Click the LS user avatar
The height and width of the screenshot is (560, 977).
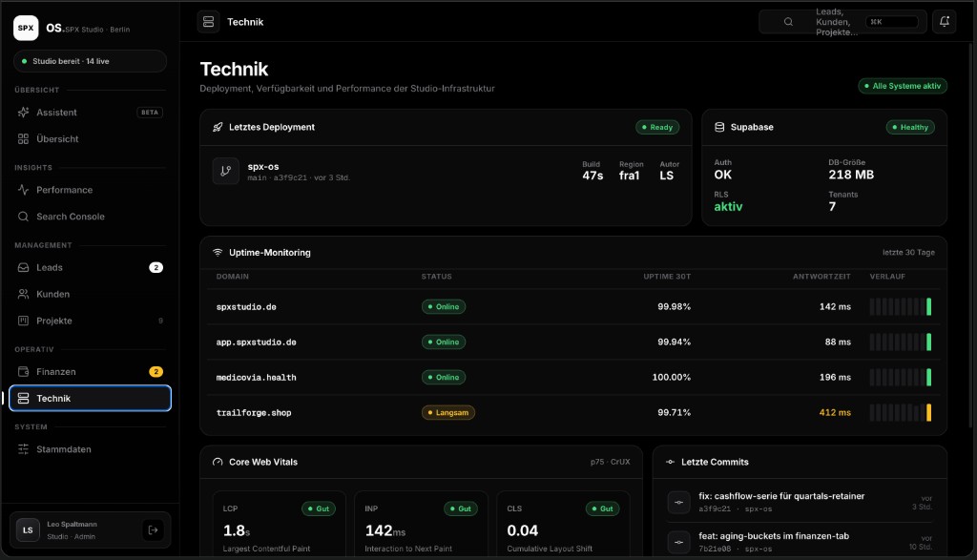pyautogui.click(x=28, y=530)
